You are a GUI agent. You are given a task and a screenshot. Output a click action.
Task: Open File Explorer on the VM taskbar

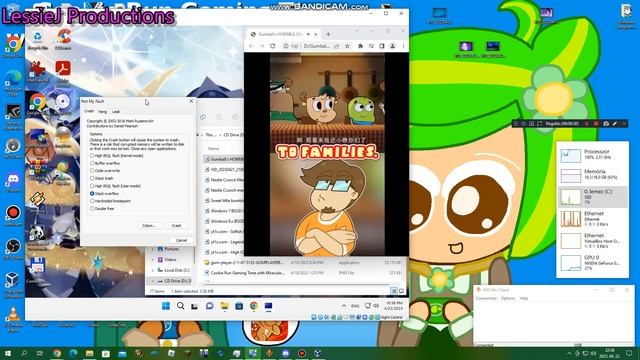pyautogui.click(x=224, y=306)
